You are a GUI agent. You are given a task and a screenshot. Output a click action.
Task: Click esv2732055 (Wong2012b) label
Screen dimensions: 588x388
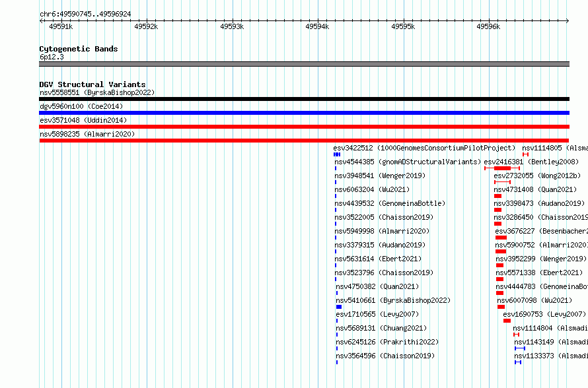[x=537, y=176]
